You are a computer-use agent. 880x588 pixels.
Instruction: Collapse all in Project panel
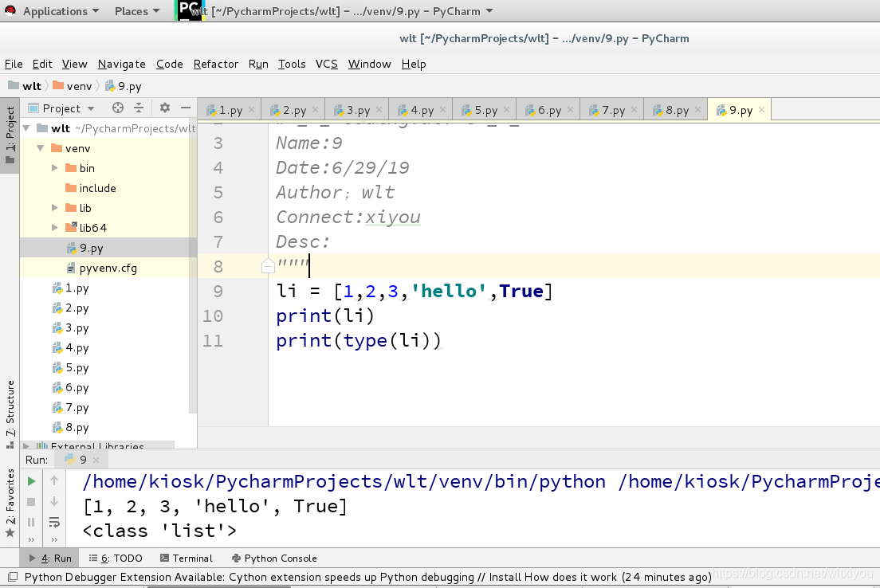click(139, 108)
